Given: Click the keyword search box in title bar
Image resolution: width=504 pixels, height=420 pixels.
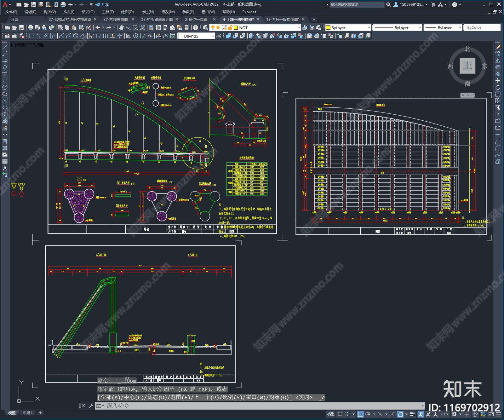Looking at the screenshot, I should coord(357,4).
